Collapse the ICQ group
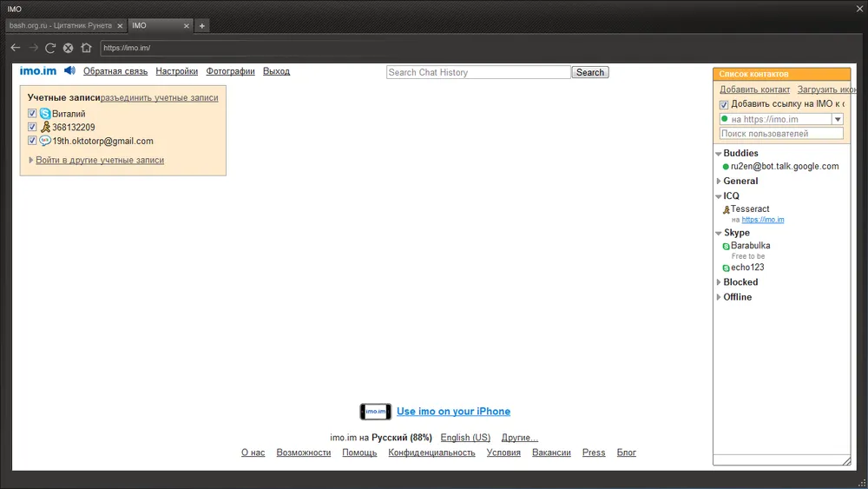The height and width of the screenshot is (489, 868). (719, 196)
